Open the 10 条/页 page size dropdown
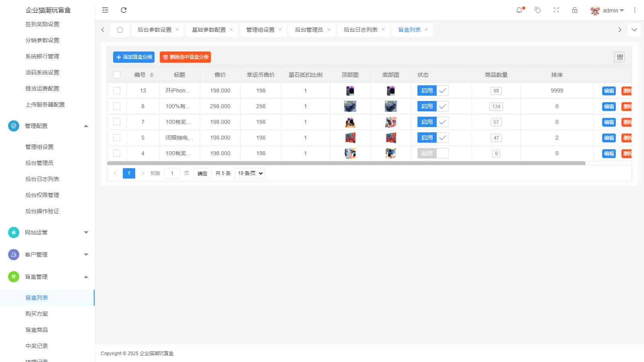644x362 pixels. (250, 173)
